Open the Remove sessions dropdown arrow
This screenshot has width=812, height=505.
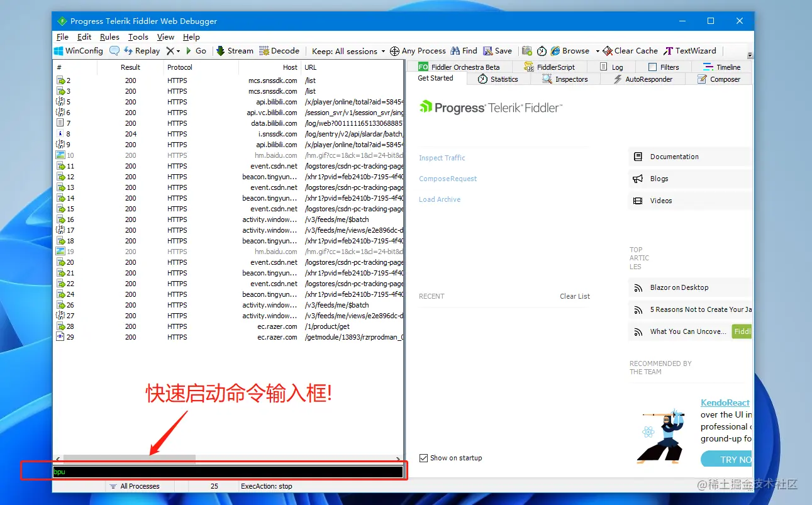pos(178,51)
